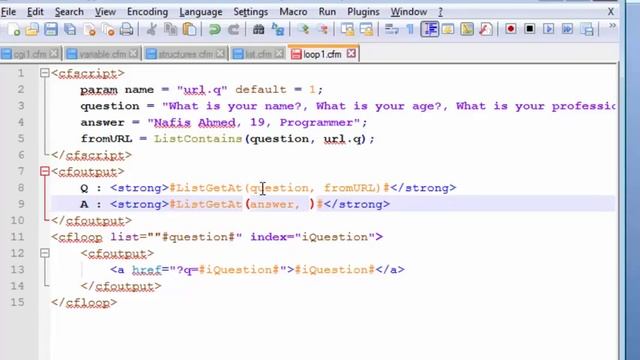The image size is (640, 360).
Task: Open the Search menu
Action: coord(69,12)
